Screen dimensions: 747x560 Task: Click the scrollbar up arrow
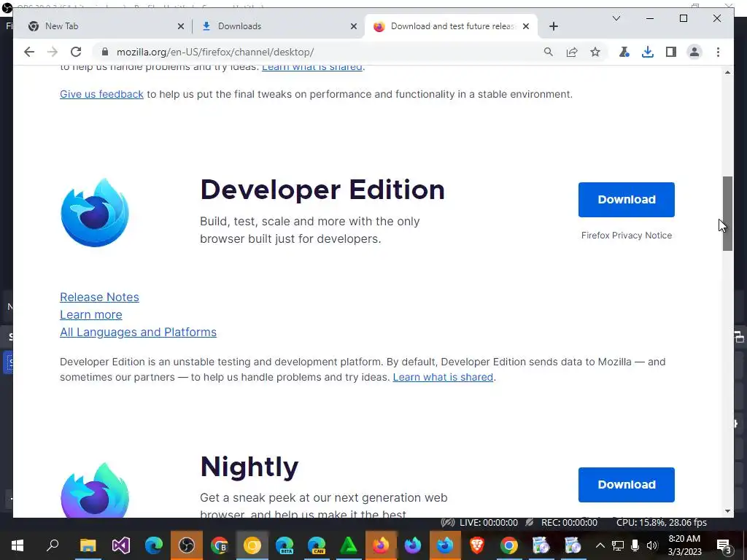point(727,72)
